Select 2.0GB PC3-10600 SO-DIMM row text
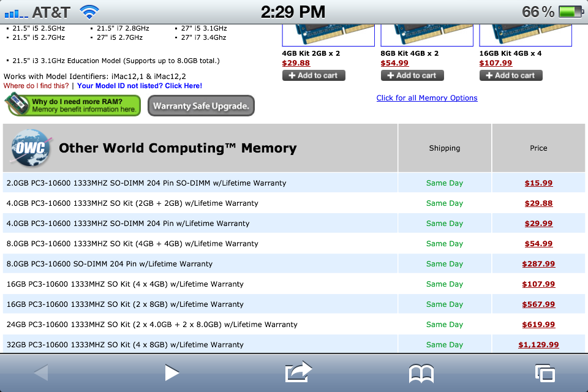The image size is (588, 392). tap(146, 183)
